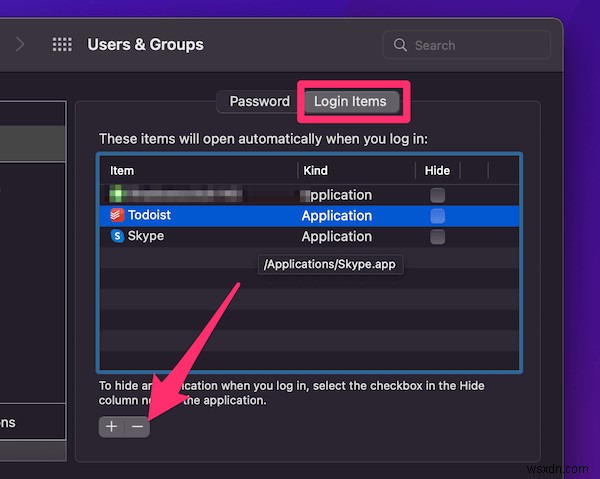Enable the Hide checkbox for Skype
Screen dimensions: 600x479
pos(437,237)
